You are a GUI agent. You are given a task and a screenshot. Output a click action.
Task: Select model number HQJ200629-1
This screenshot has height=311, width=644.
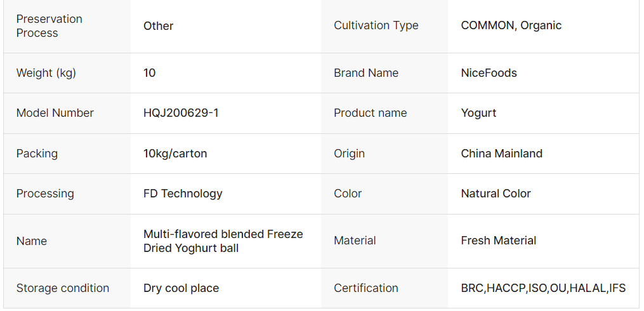(181, 113)
